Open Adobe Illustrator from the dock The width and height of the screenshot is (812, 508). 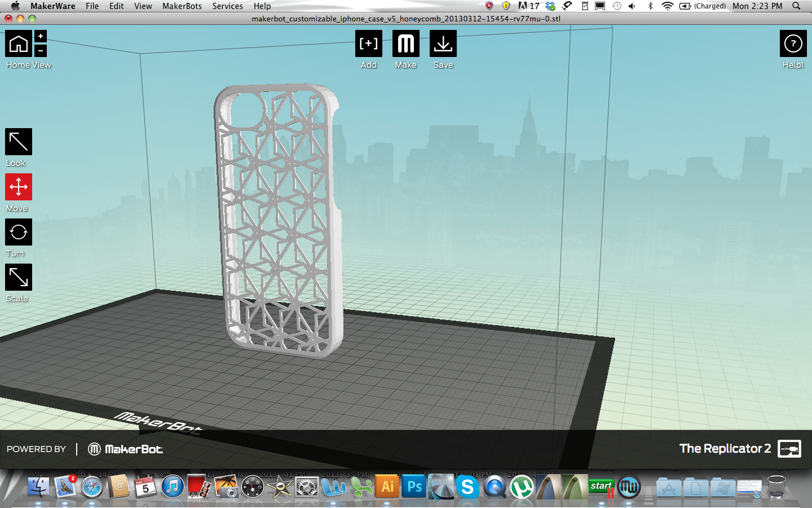(387, 487)
